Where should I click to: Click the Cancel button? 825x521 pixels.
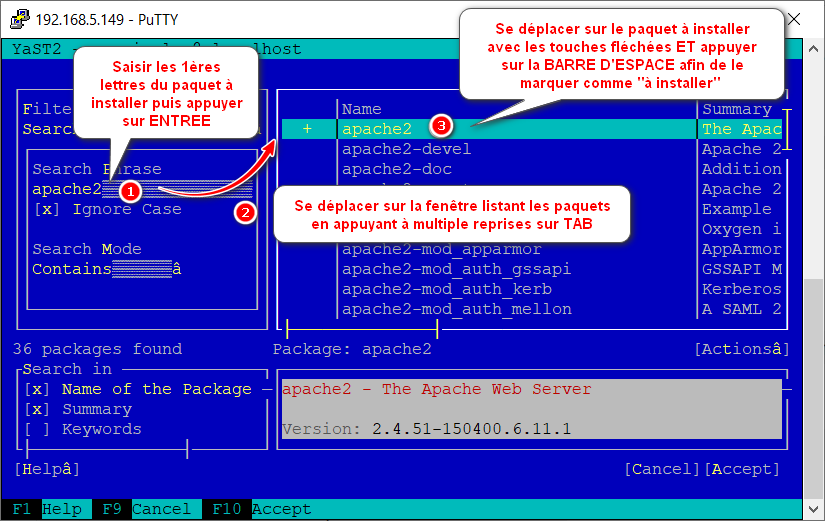coord(662,469)
